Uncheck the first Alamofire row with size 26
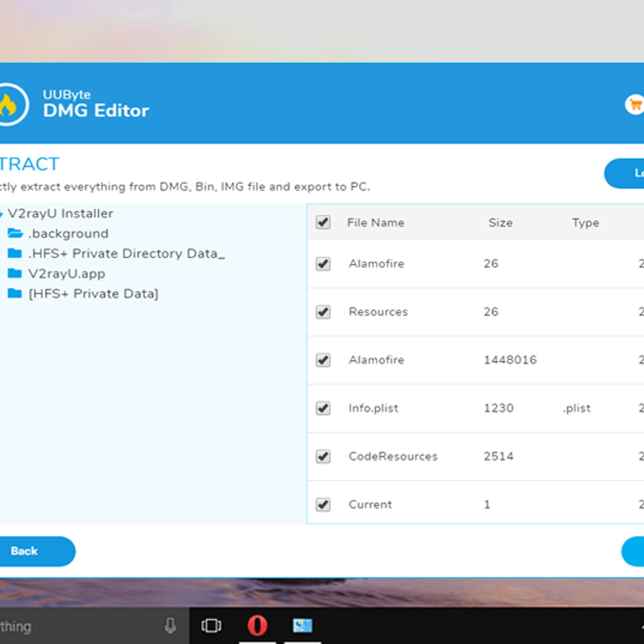 click(323, 264)
